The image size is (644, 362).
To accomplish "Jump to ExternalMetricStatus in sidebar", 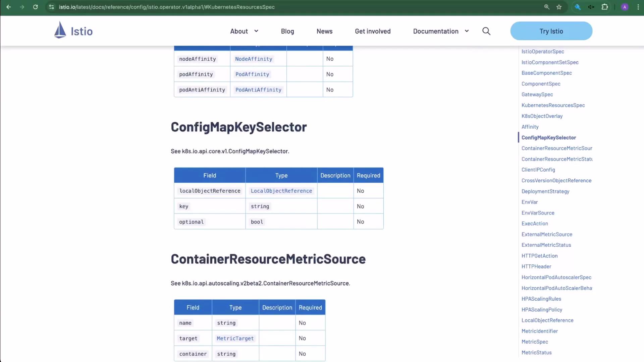I will click(546, 245).
